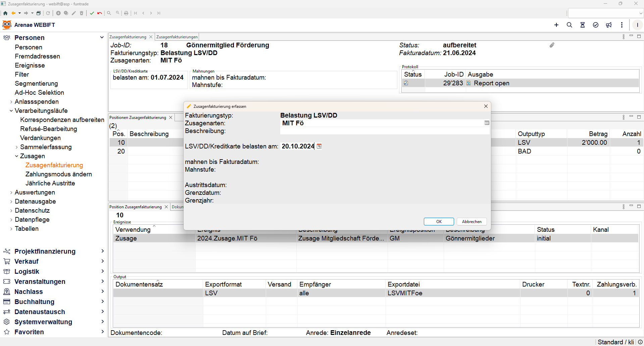
Task: Click the paperclip attachment icon
Action: point(552,45)
